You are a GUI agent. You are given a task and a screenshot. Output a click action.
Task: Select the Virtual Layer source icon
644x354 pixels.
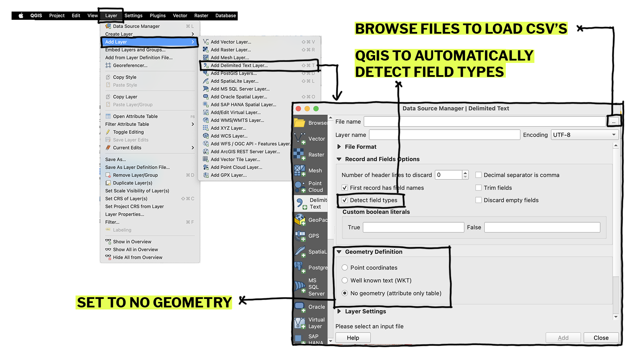coord(300,323)
